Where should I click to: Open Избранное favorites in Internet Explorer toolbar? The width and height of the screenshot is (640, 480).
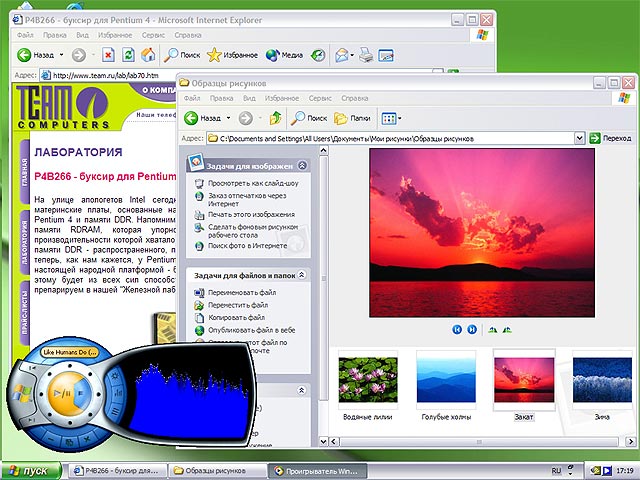[x=227, y=55]
